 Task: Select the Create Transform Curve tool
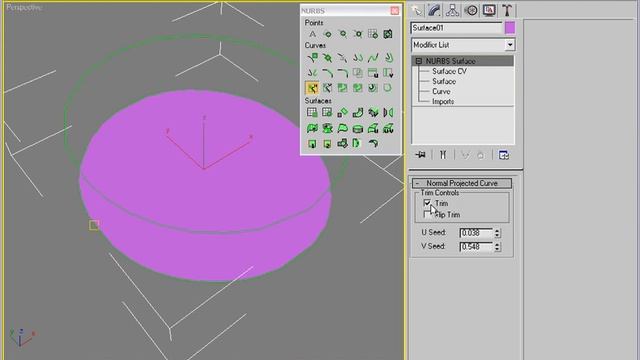pos(358,58)
